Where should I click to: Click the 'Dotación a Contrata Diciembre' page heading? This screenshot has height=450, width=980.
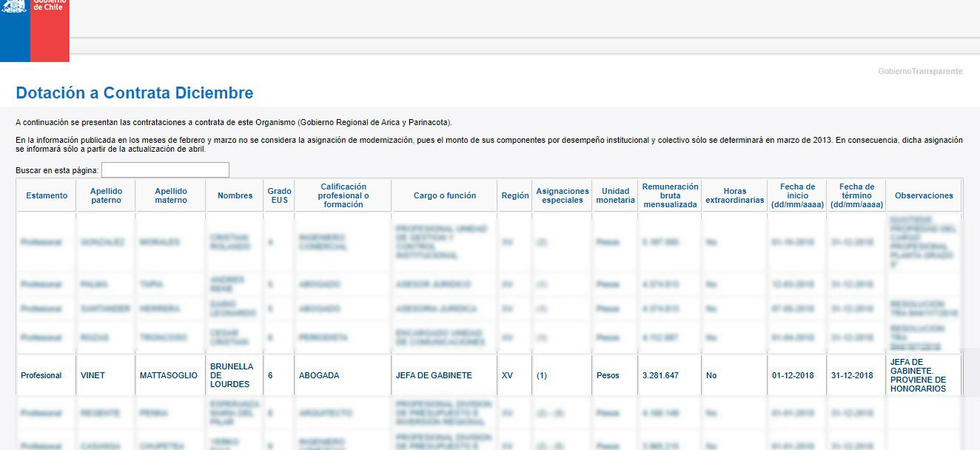point(135,93)
